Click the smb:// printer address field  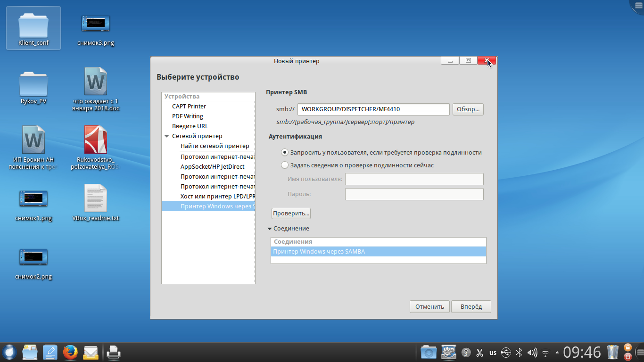point(373,109)
